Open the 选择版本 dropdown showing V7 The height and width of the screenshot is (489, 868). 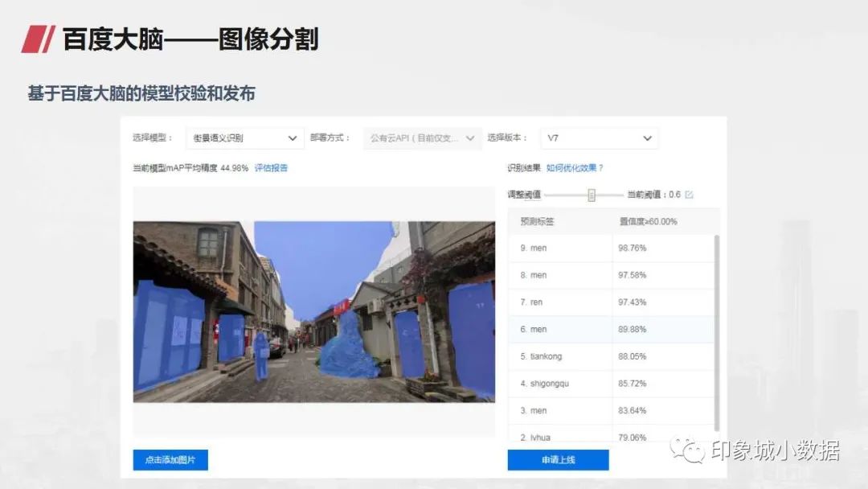point(600,138)
